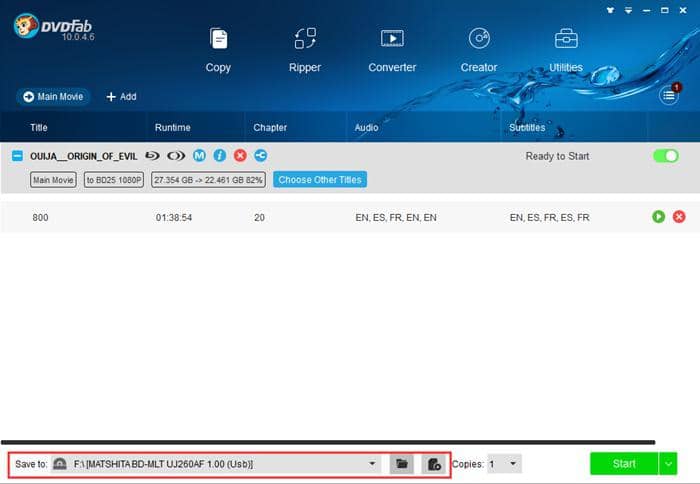This screenshot has height=484, width=700.
Task: Open the blue M metadata icon
Action: click(x=199, y=155)
